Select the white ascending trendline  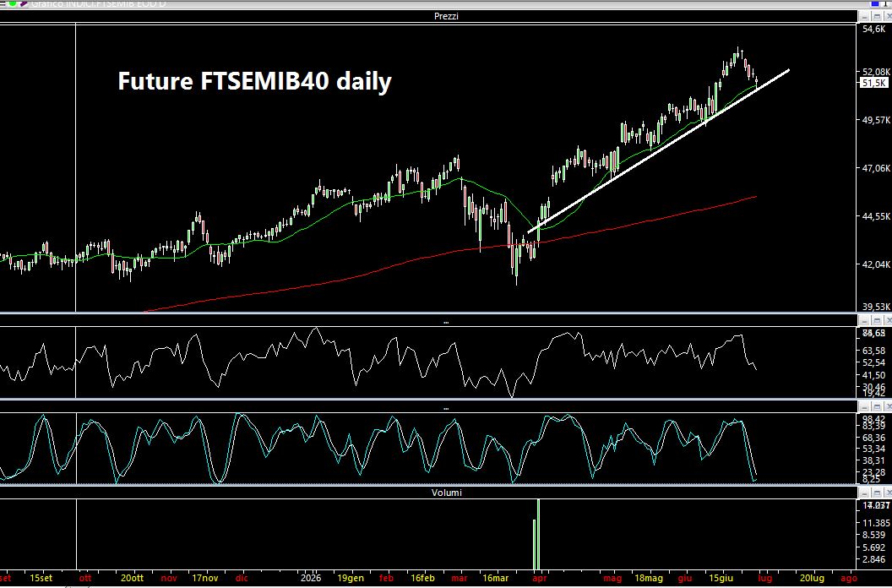pos(658,151)
